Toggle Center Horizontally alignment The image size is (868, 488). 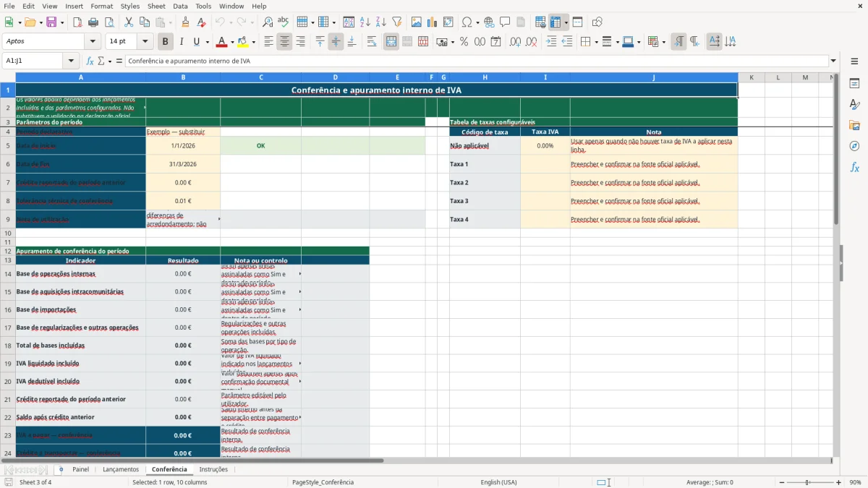(285, 42)
